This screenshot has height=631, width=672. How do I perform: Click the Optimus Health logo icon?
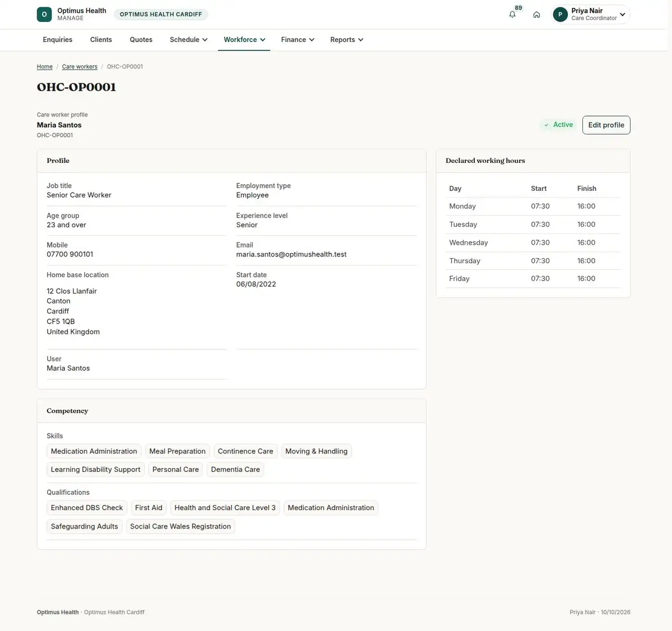(x=44, y=15)
